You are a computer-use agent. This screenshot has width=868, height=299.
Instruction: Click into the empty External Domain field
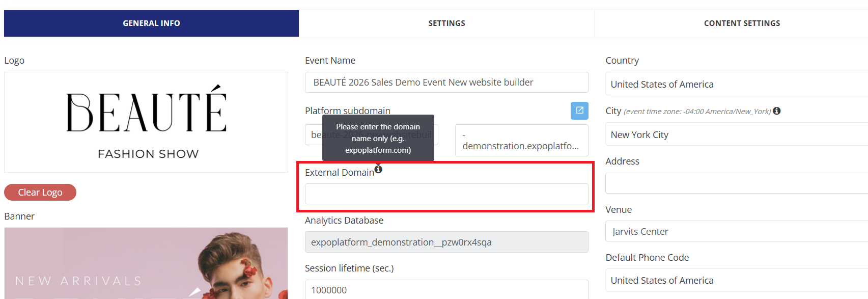click(x=446, y=194)
